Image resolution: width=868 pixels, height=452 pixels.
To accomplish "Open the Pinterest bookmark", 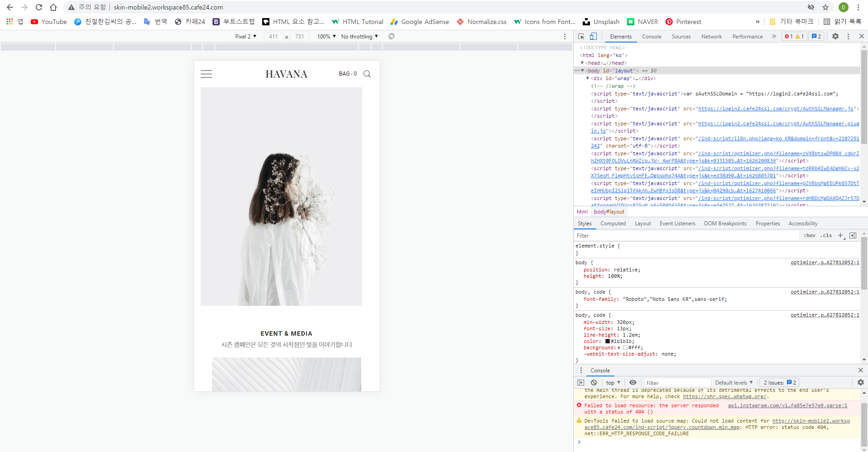I will (x=683, y=22).
